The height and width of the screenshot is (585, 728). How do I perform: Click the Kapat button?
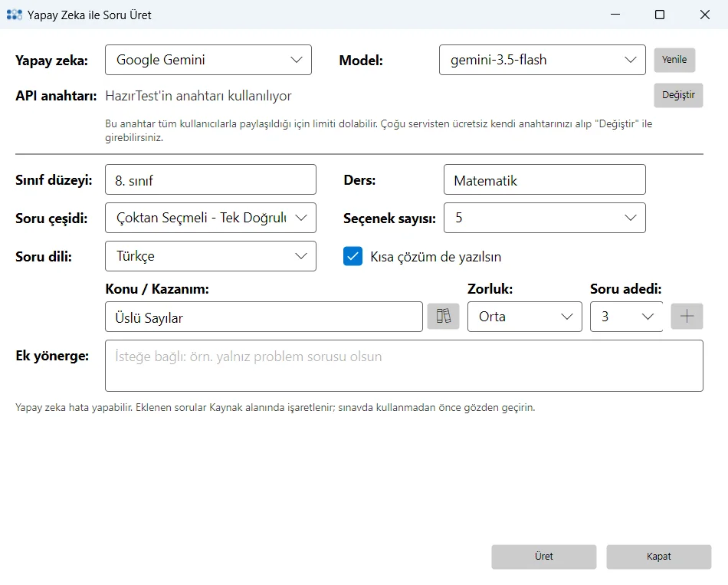pos(658,557)
